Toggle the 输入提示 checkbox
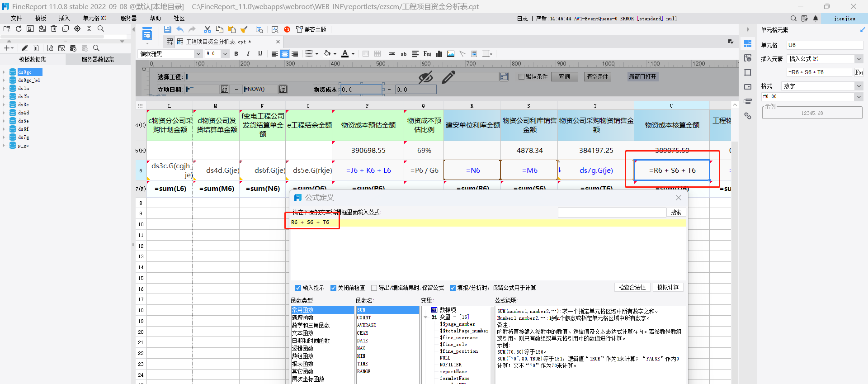This screenshot has width=868, height=384. coord(298,288)
